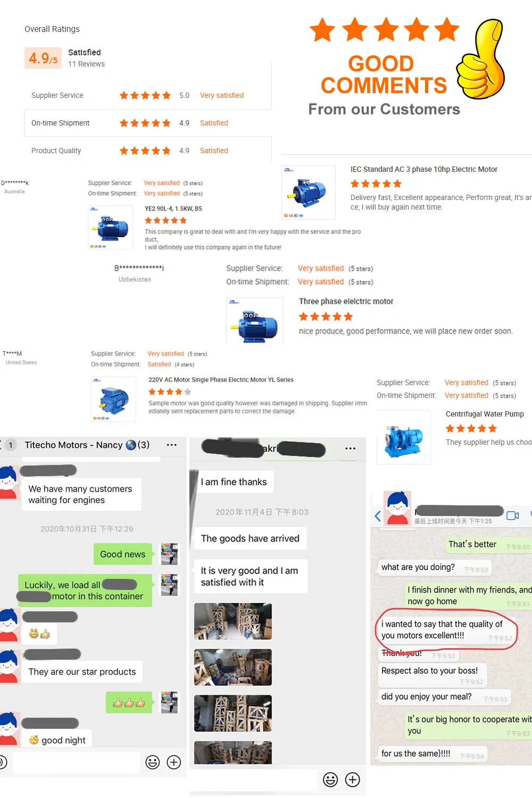Screen dimensions: 532x798
Task: Click the yellow thumbs-up graphic
Action: click(x=481, y=59)
